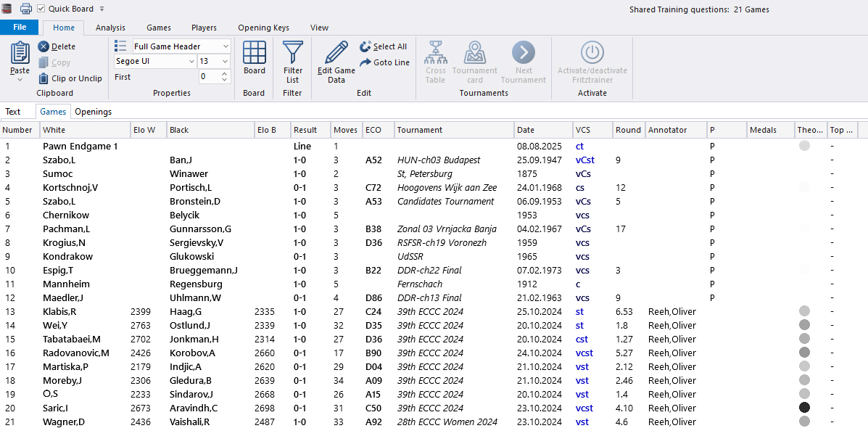Open the Opening Keys ribbon tab
The height and width of the screenshot is (444, 868).
click(263, 28)
